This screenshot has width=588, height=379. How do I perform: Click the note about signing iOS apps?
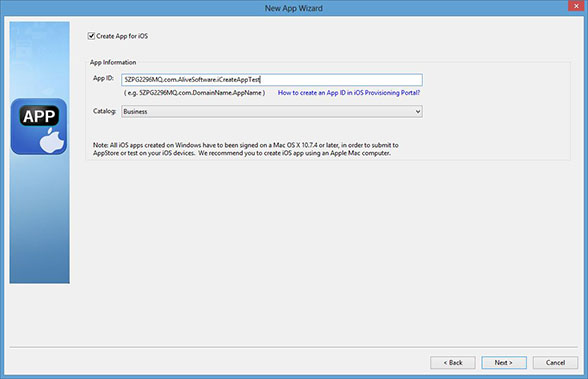click(x=246, y=149)
